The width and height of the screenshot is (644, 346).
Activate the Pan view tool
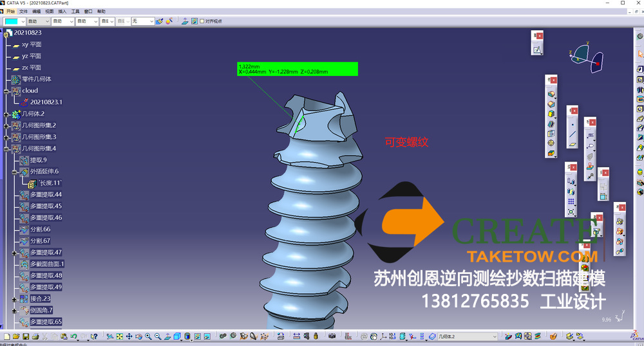tap(129, 336)
